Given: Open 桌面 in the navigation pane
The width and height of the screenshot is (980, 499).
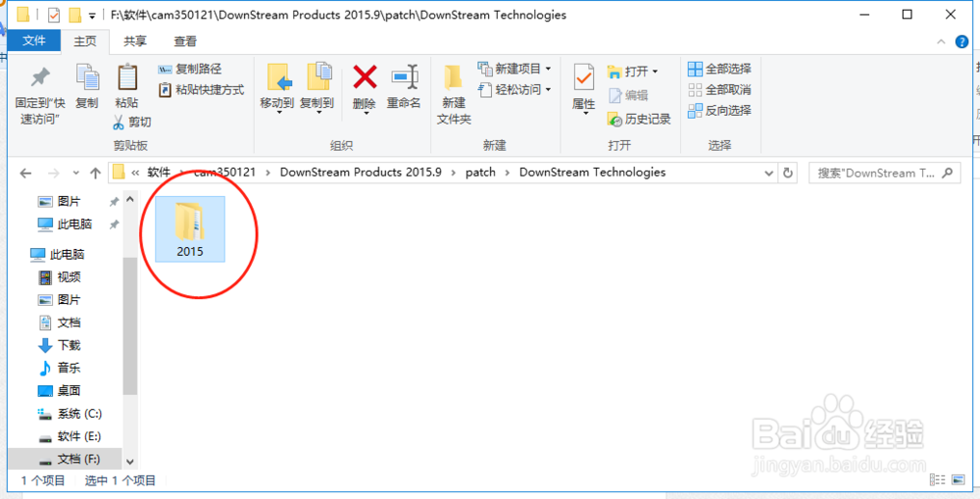Looking at the screenshot, I should [59, 390].
